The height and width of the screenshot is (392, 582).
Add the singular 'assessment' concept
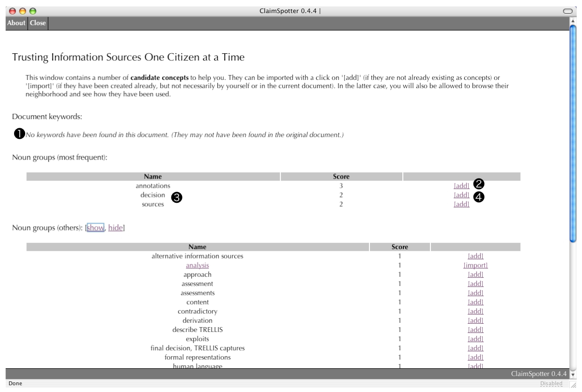pyautogui.click(x=475, y=284)
